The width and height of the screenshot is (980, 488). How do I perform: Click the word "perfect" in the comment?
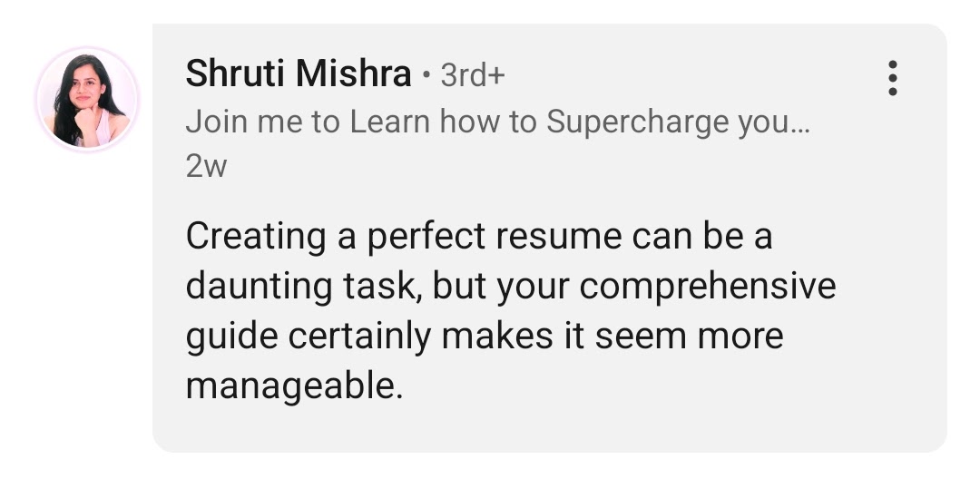(x=425, y=237)
